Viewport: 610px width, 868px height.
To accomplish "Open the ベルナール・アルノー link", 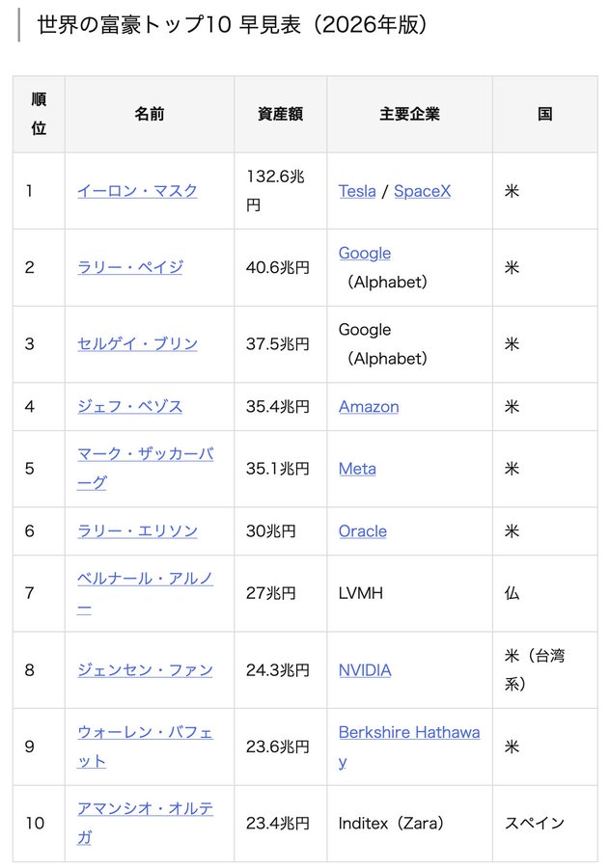I will [145, 593].
